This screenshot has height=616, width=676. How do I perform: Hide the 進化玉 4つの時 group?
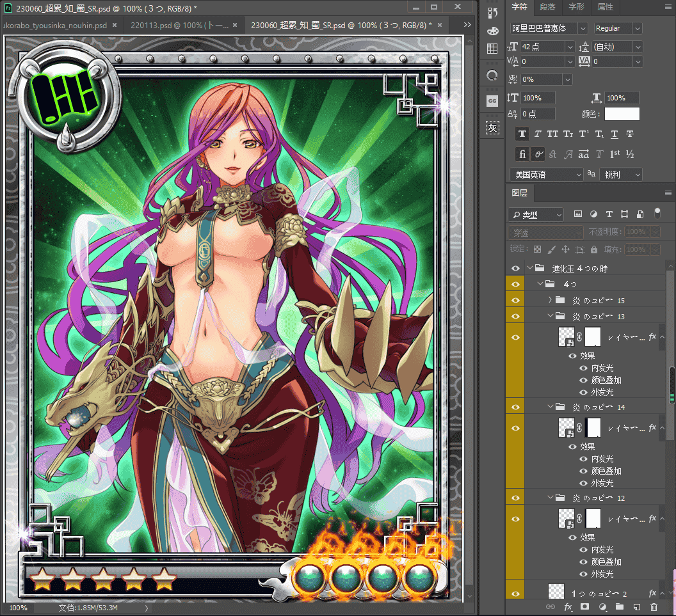click(x=515, y=269)
